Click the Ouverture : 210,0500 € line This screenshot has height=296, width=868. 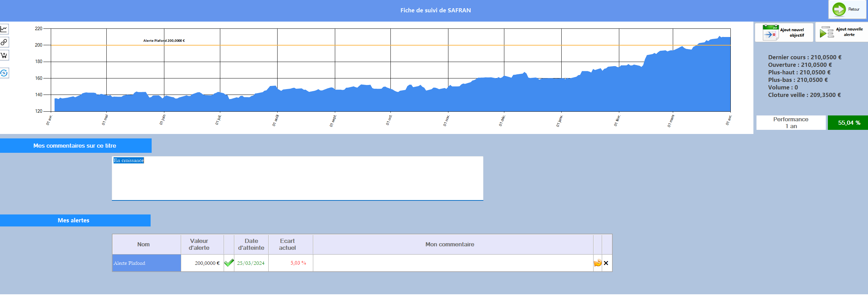[800, 65]
